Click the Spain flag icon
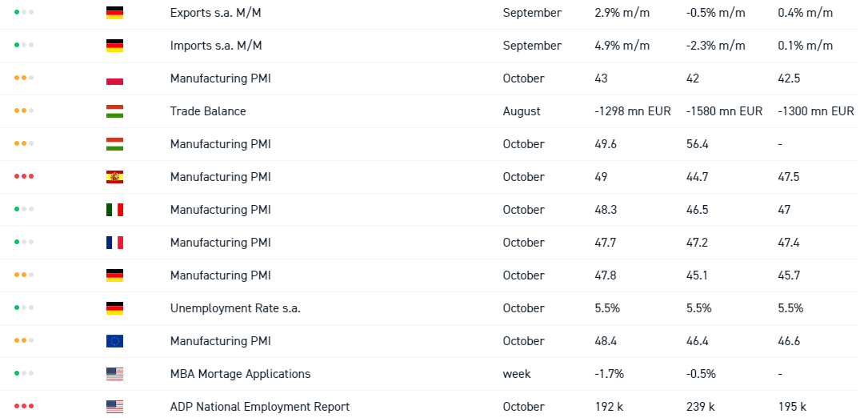Screen dimensions: 868x418 tap(114, 177)
